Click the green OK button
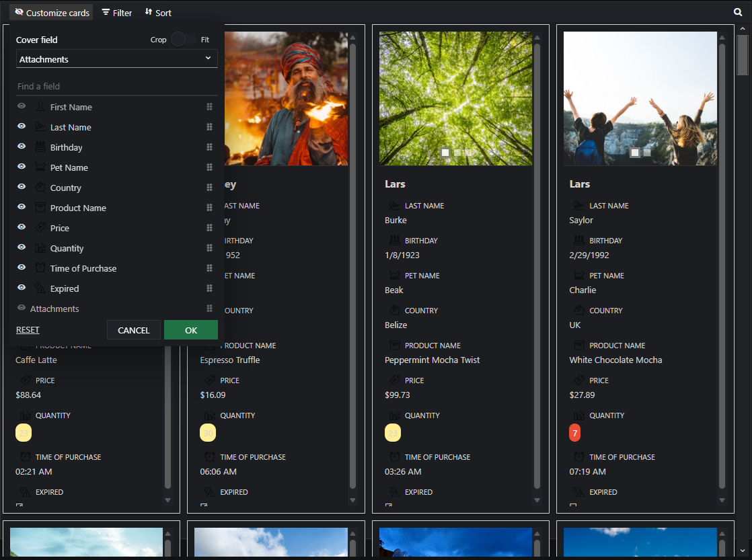The height and width of the screenshot is (560, 752). click(191, 330)
